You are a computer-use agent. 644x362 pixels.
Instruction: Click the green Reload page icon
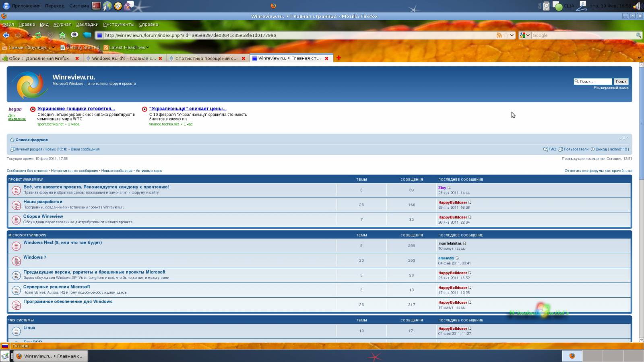38,35
